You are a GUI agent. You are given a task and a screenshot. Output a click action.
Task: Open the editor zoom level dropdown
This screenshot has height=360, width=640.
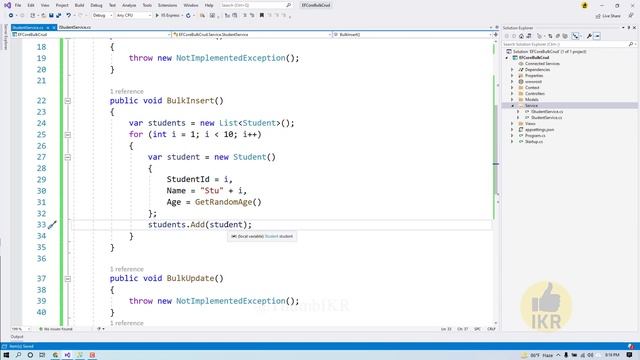click(x=21, y=329)
